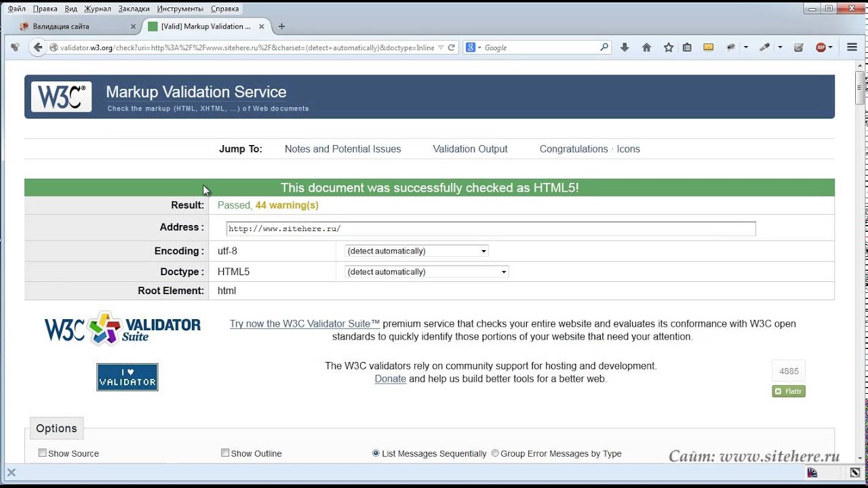Expand the eyedropper dropdown arrow
Image resolution: width=868 pixels, height=488 pixels.
[x=780, y=47]
